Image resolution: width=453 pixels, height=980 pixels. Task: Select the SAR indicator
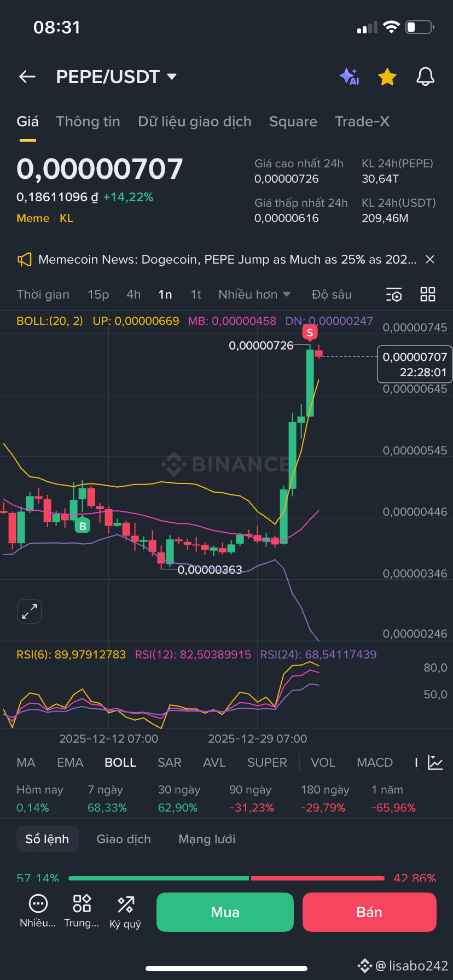[x=169, y=762]
